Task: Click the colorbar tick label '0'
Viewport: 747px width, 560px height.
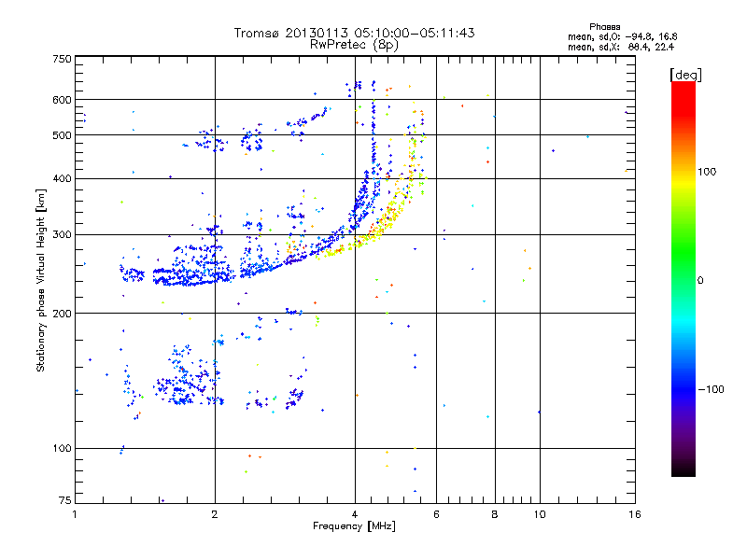Action: (x=700, y=281)
